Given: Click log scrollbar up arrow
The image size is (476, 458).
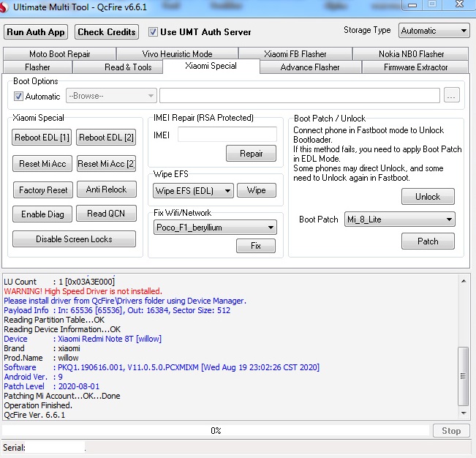Looking at the screenshot, I should coord(464,281).
